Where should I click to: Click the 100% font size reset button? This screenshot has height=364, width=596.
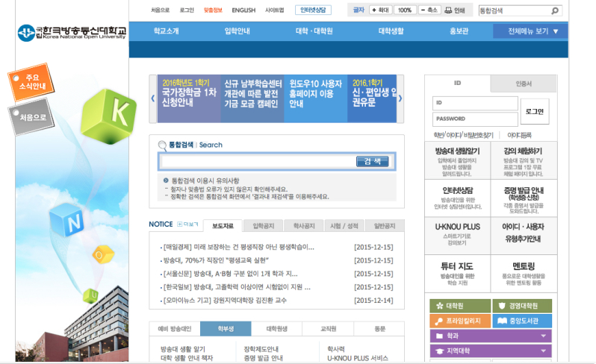(405, 10)
